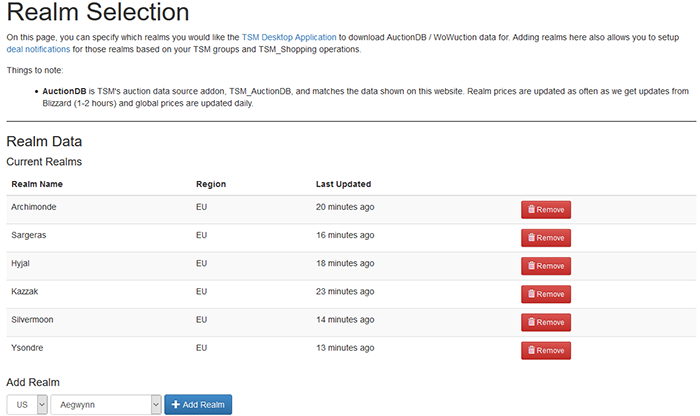Remove the Archimonde realm
The width and height of the screenshot is (700, 416).
click(x=546, y=209)
